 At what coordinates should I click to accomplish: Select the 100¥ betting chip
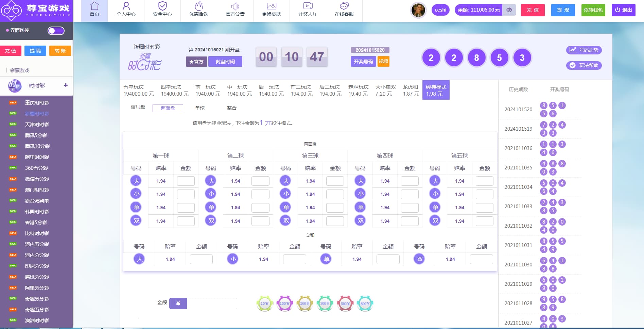[285, 303]
